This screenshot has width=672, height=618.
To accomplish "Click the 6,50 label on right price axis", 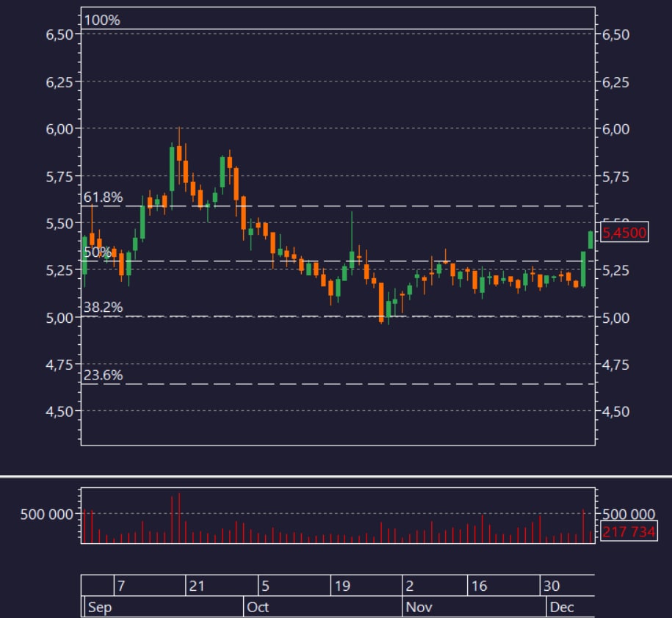I will tap(616, 34).
